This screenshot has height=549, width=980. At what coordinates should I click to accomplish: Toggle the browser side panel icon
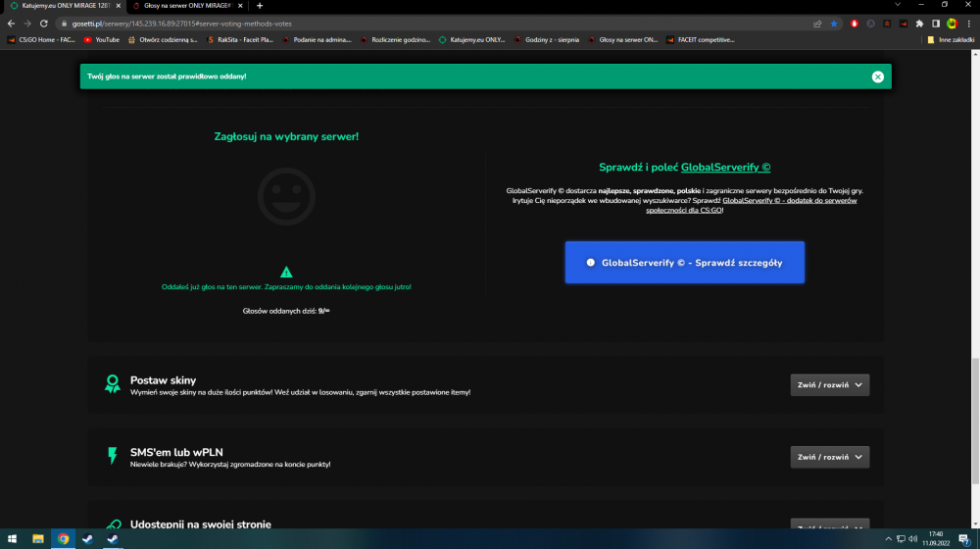click(936, 24)
